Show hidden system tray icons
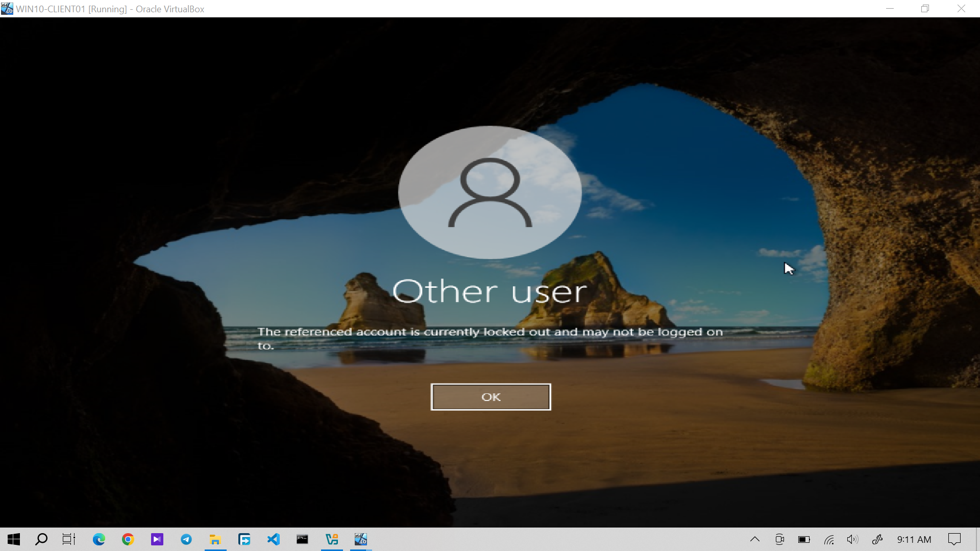980x551 pixels. click(x=755, y=539)
